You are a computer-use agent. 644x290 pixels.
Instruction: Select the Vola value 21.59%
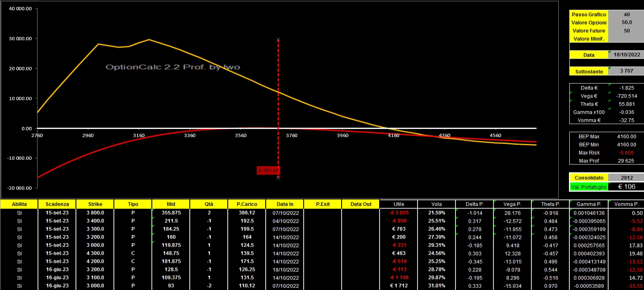(x=437, y=212)
